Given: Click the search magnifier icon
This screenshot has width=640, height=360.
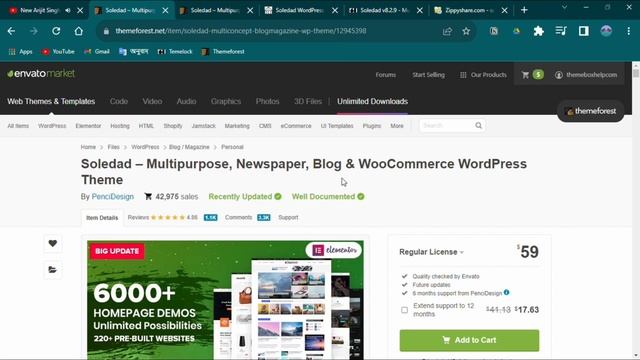Looking at the screenshot, I should point(478,126).
